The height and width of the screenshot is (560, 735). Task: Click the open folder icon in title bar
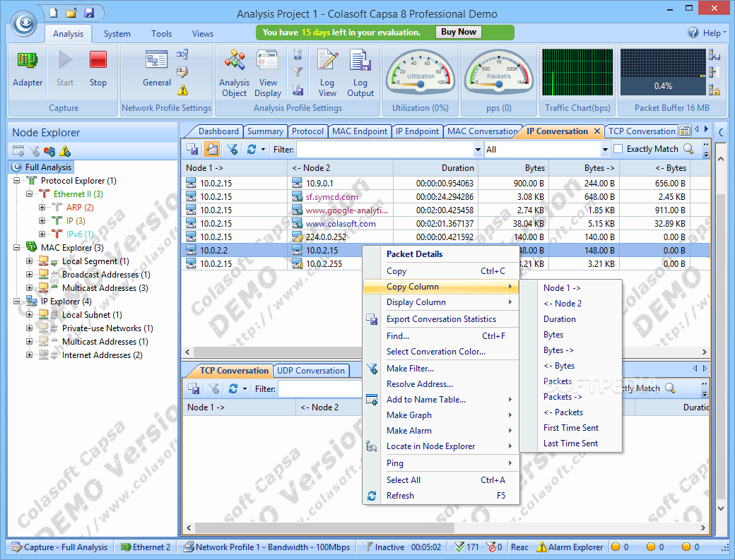pyautogui.click(x=71, y=13)
